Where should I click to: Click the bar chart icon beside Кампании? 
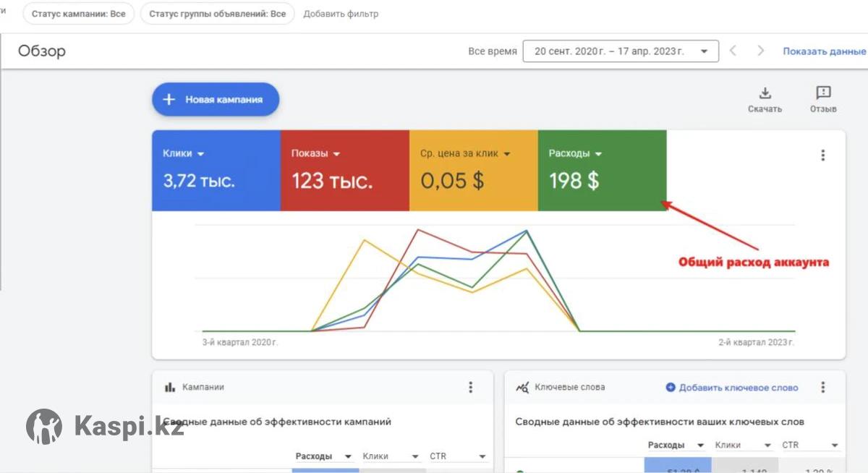(170, 387)
